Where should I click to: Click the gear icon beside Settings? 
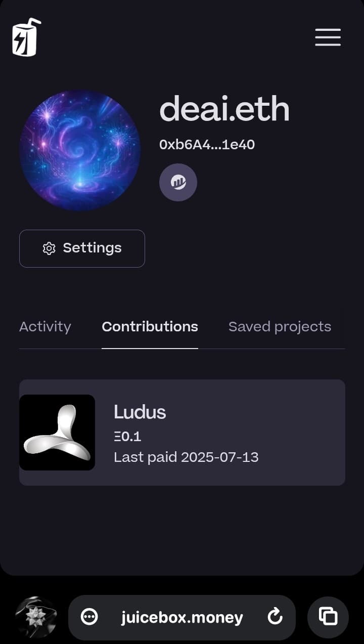click(49, 248)
